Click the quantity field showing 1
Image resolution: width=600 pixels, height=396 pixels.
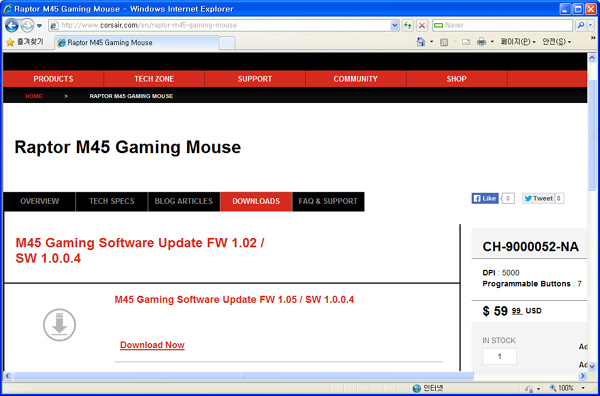[x=499, y=357]
